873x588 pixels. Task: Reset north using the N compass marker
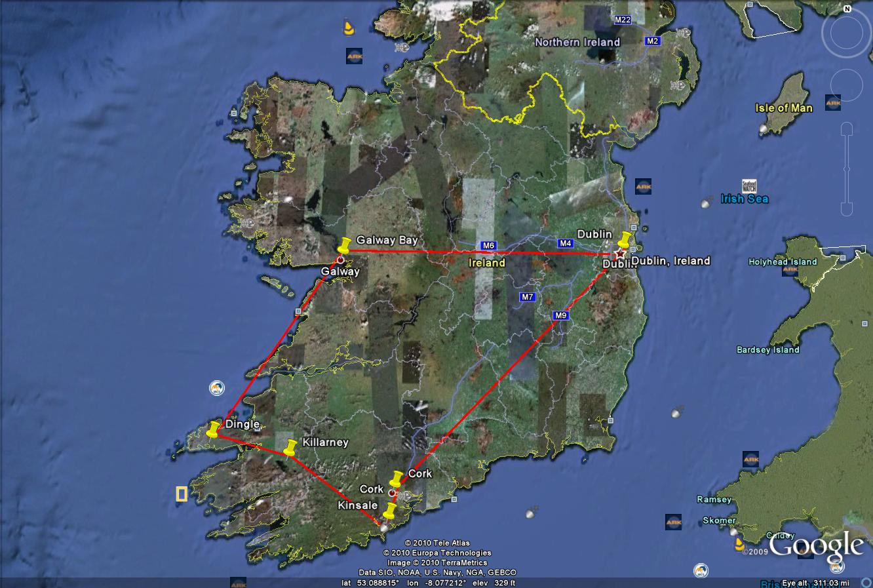[x=847, y=9]
